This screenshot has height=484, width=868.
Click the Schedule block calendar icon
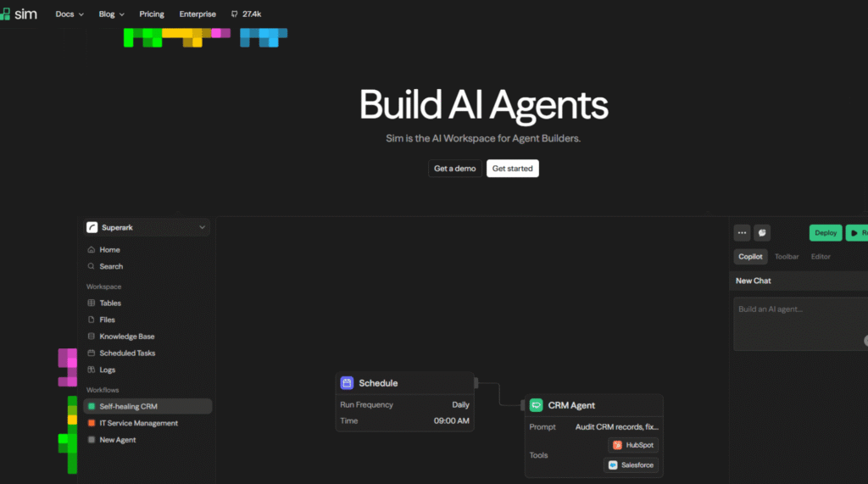(x=347, y=383)
